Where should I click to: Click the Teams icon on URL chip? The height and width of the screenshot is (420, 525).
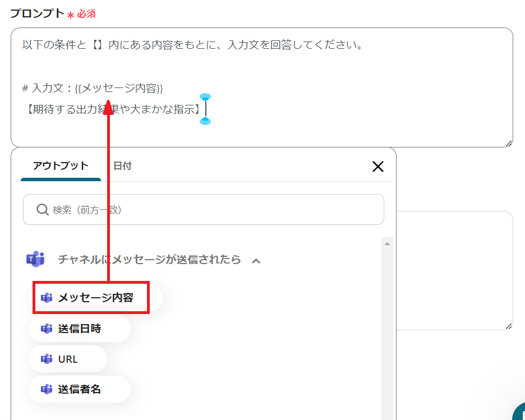[x=47, y=359]
